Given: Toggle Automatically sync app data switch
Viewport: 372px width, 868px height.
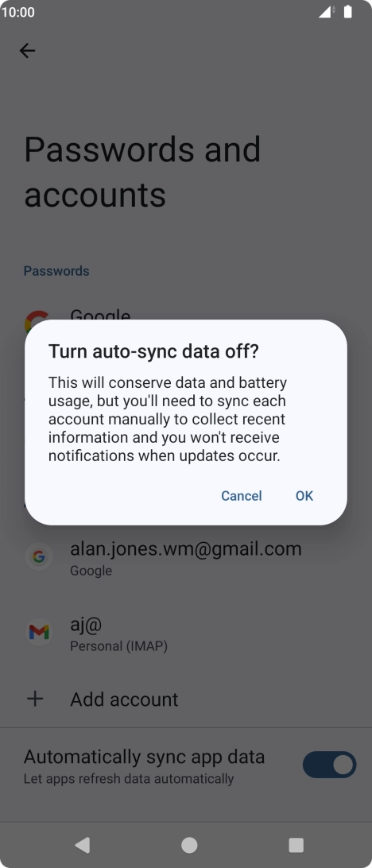Looking at the screenshot, I should point(329,765).
